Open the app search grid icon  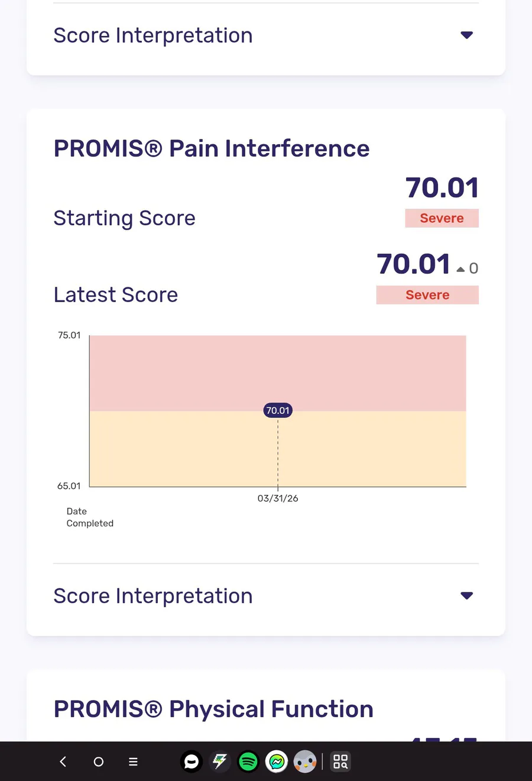tap(340, 761)
